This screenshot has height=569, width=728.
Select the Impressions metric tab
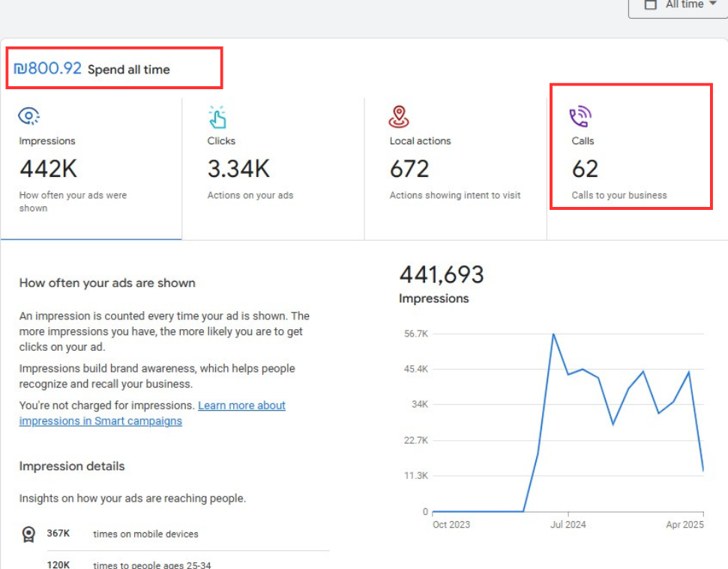(x=91, y=169)
